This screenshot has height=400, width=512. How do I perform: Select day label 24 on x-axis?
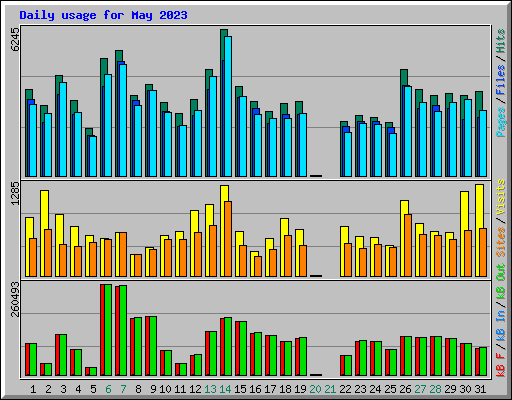375,389
